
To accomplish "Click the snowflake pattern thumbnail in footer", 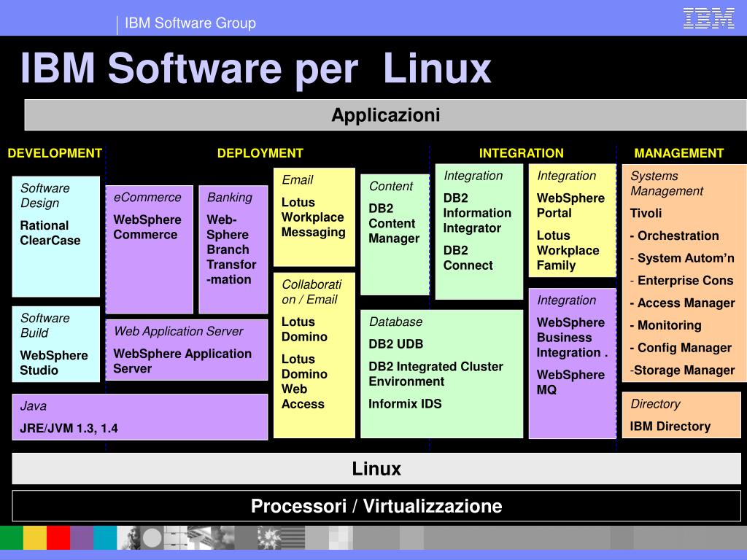I will click(x=269, y=537).
